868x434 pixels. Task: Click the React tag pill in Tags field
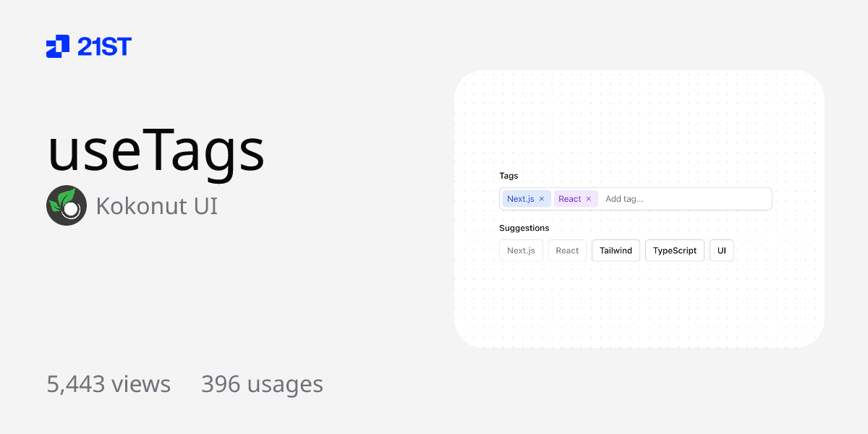click(571, 198)
